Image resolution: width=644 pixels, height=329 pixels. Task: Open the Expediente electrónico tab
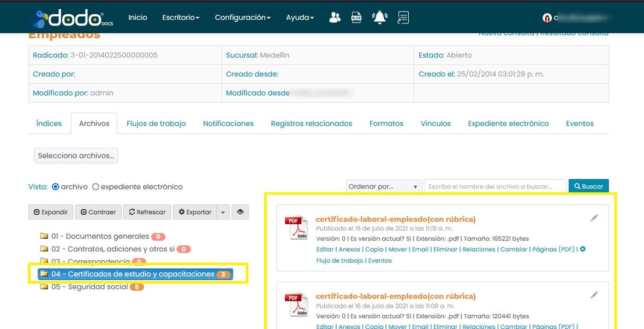pos(508,124)
